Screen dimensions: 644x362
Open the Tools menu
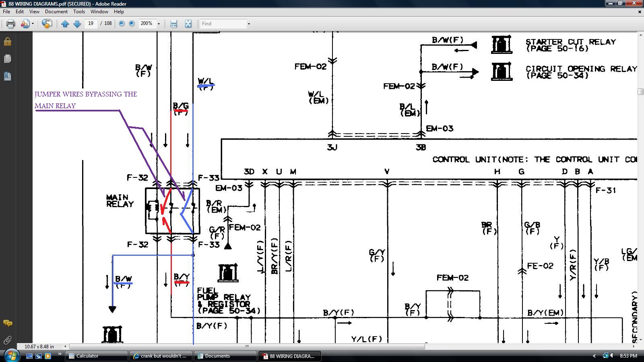(x=79, y=12)
